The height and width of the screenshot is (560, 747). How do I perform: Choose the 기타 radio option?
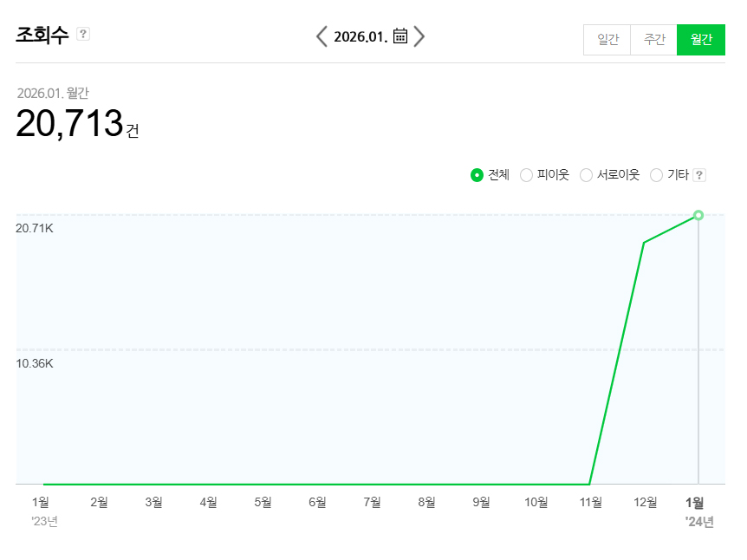(x=656, y=175)
